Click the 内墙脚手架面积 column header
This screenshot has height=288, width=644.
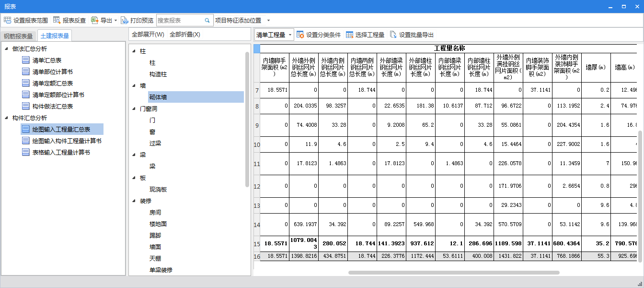[275, 68]
